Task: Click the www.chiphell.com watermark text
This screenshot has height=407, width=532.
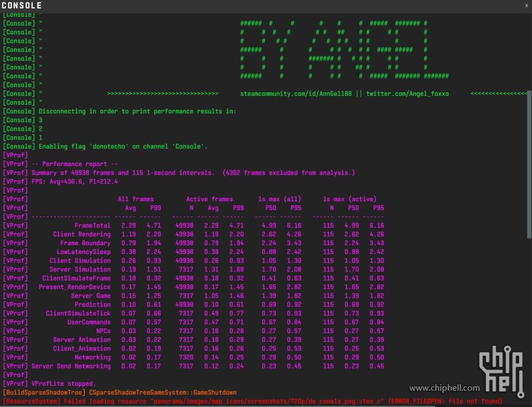Action: (x=445, y=388)
